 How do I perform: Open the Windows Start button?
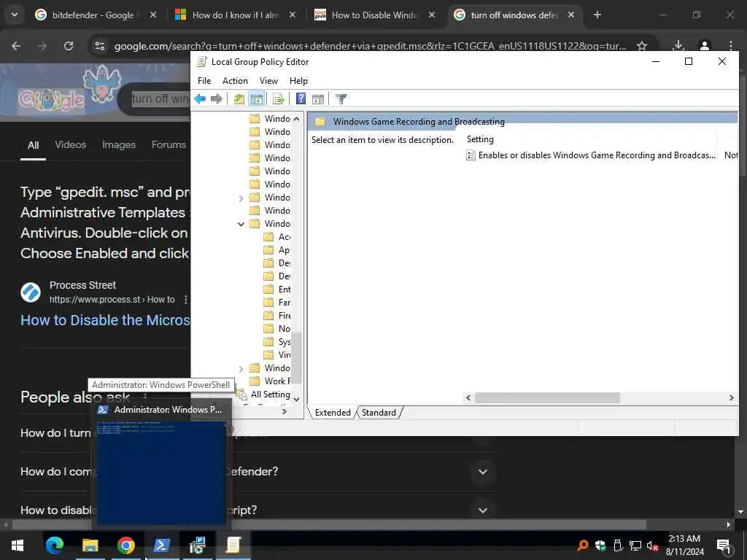[x=18, y=545]
